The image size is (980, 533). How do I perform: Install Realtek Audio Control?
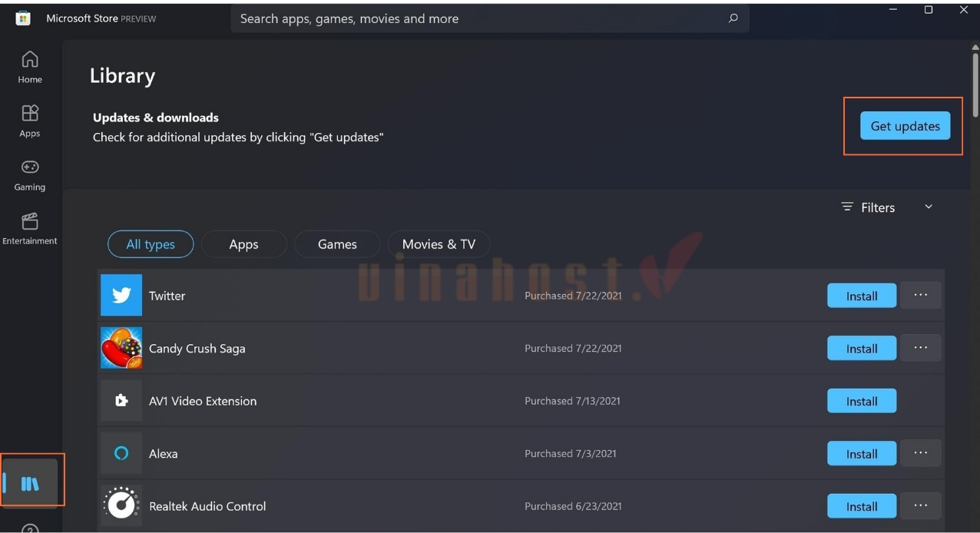[862, 506]
